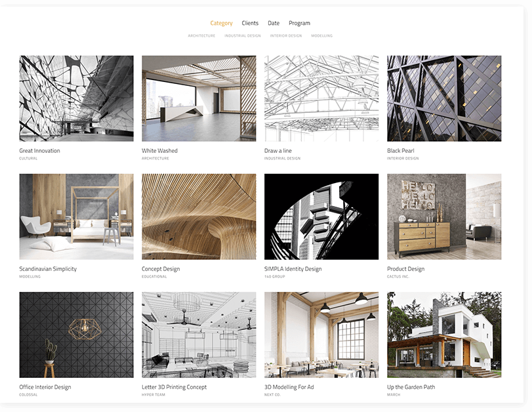
Task: Open the Great Innovation project thumbnail
Action: click(x=76, y=98)
